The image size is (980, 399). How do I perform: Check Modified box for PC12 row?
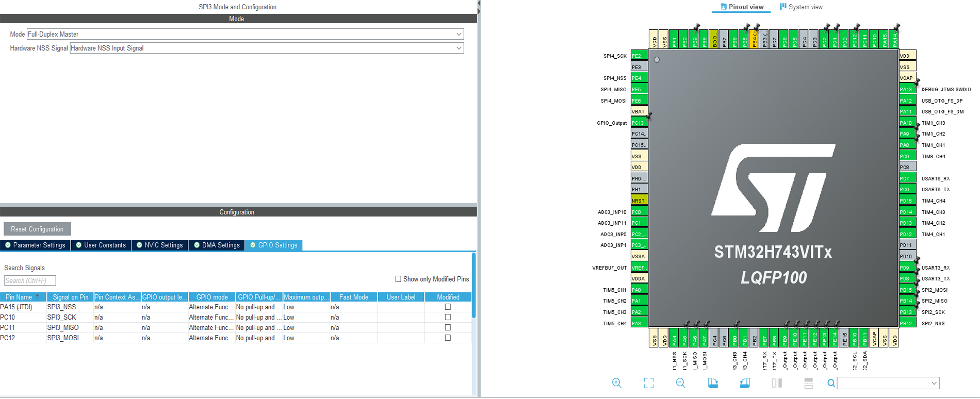[x=448, y=338]
